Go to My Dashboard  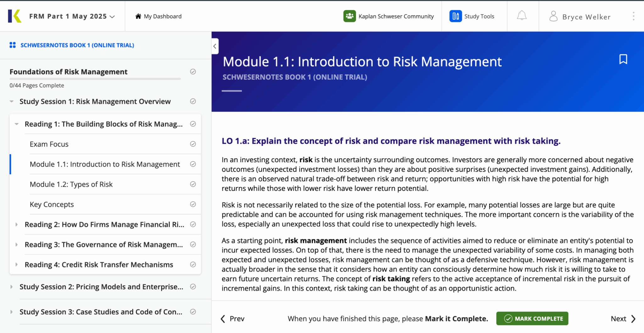click(158, 16)
